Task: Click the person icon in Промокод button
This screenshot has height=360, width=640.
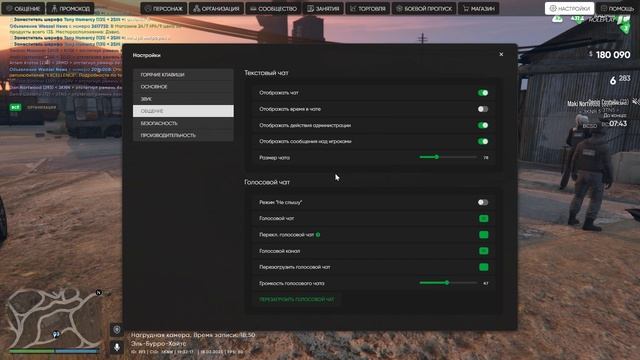Action: point(54,8)
